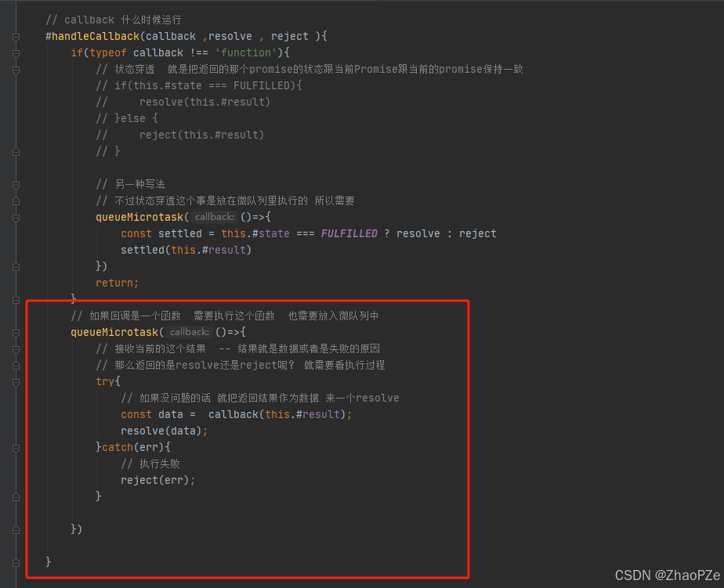Click 'const settled' declaration

[x=161, y=233]
